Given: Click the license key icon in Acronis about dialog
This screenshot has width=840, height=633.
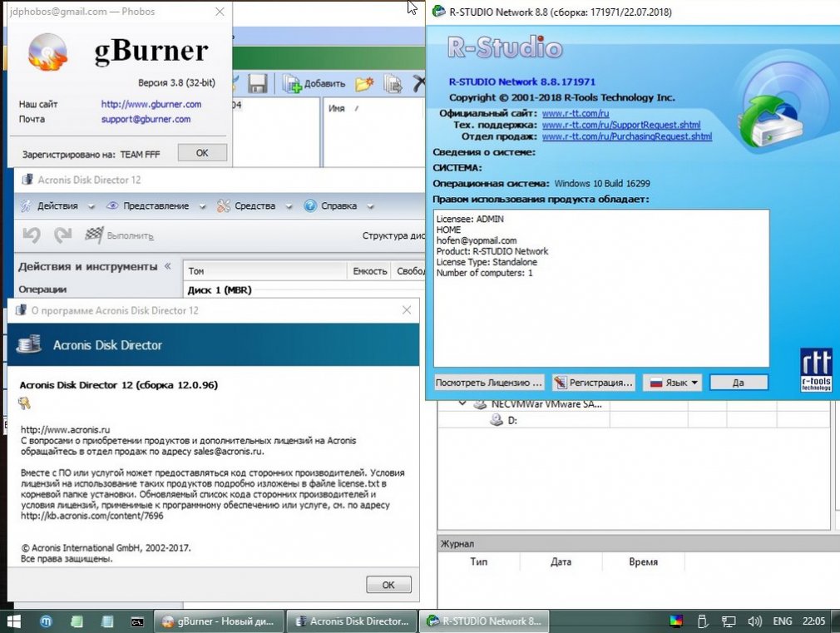Looking at the screenshot, I should click(x=24, y=403).
